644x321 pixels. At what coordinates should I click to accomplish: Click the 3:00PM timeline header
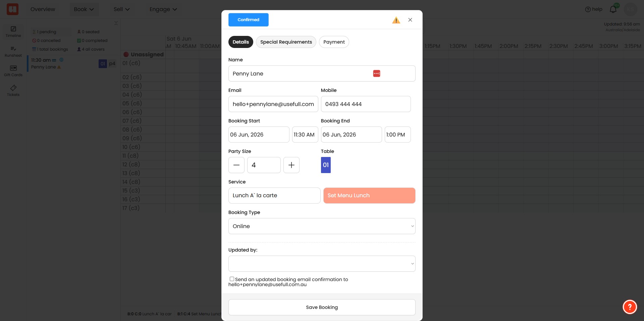pyautogui.click(x=608, y=46)
